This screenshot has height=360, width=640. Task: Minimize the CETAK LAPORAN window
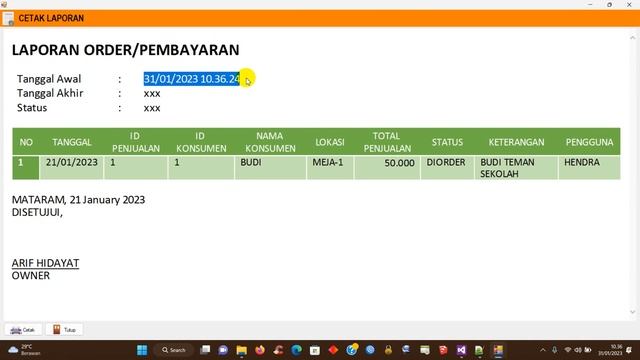590,4
